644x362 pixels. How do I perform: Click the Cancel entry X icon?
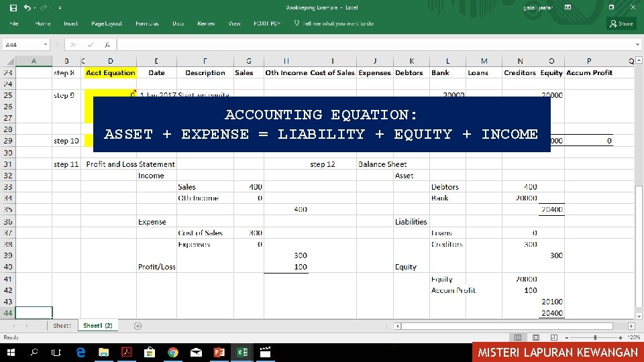(73, 44)
